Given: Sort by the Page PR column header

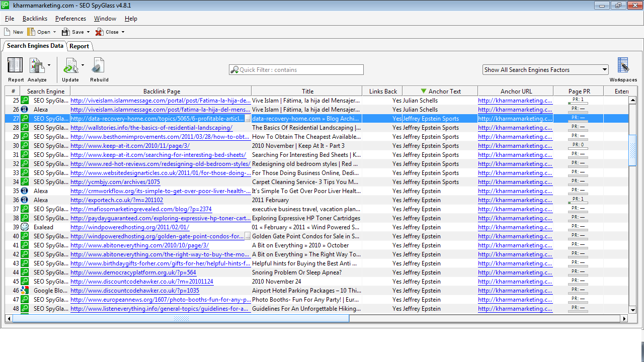Looking at the screenshot, I should (579, 91).
